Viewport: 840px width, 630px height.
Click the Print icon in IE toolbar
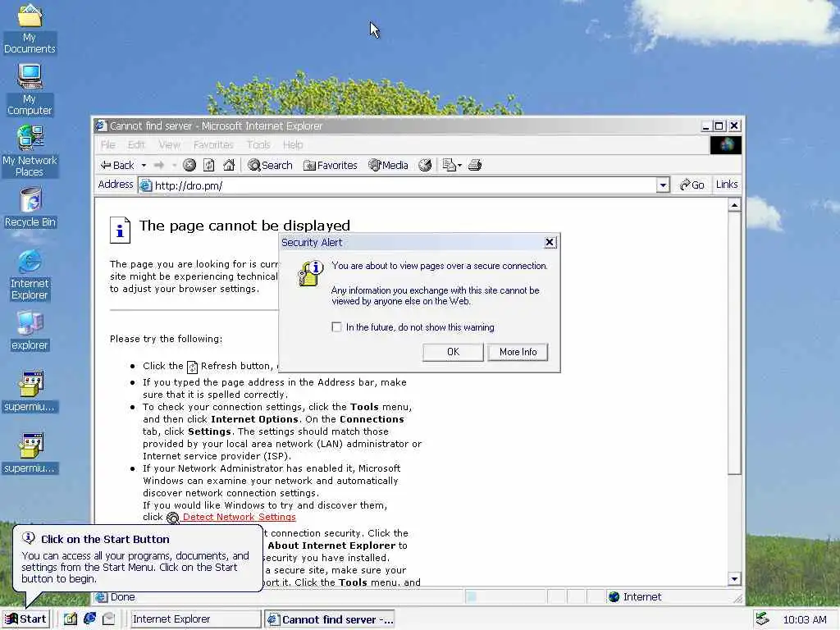475,165
